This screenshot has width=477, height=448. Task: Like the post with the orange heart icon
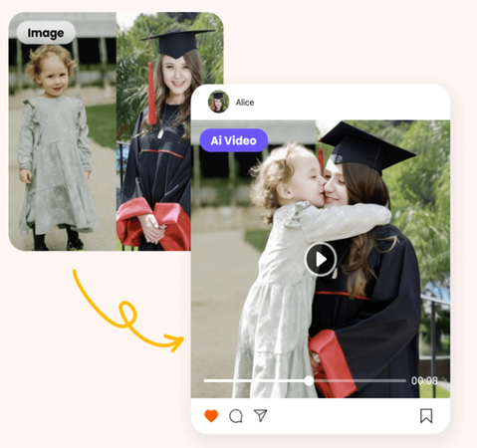click(211, 416)
